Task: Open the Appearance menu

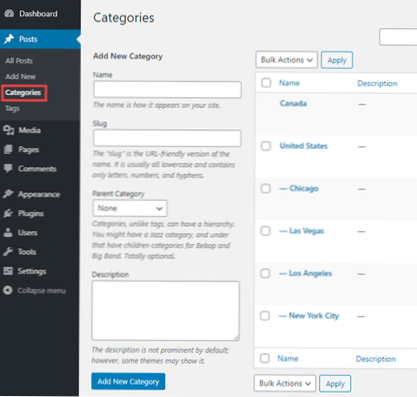Action: [40, 194]
